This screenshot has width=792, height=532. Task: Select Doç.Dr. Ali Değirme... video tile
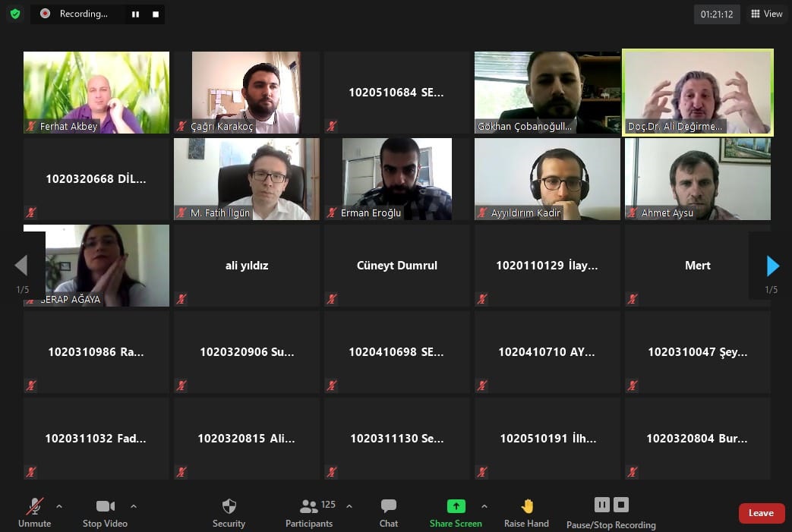pyautogui.click(x=698, y=93)
